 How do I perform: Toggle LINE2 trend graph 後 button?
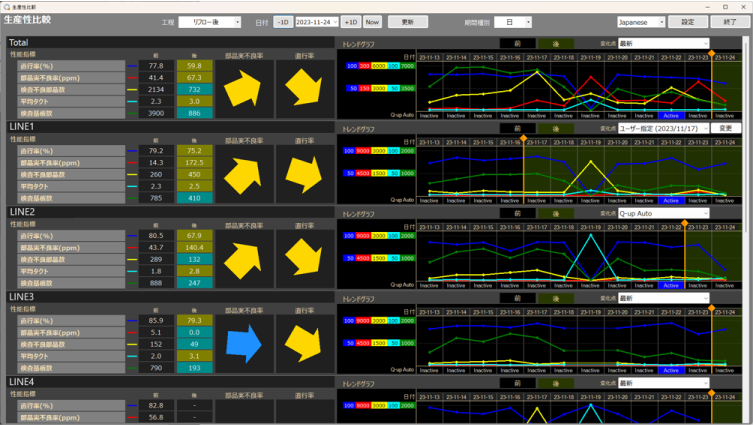click(556, 213)
